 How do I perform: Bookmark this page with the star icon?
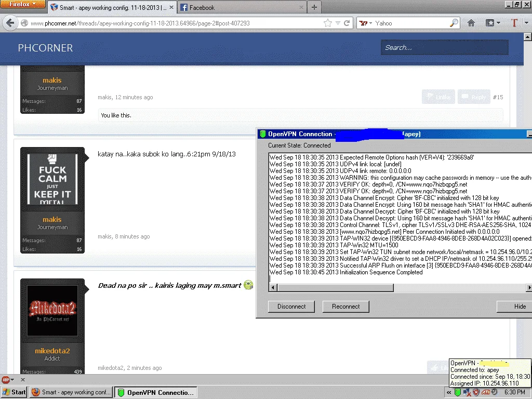pos(327,23)
